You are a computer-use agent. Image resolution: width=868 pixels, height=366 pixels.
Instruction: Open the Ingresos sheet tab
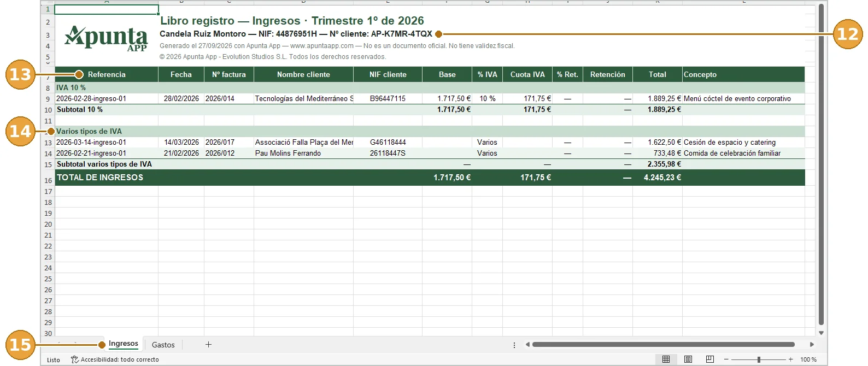pos(124,344)
